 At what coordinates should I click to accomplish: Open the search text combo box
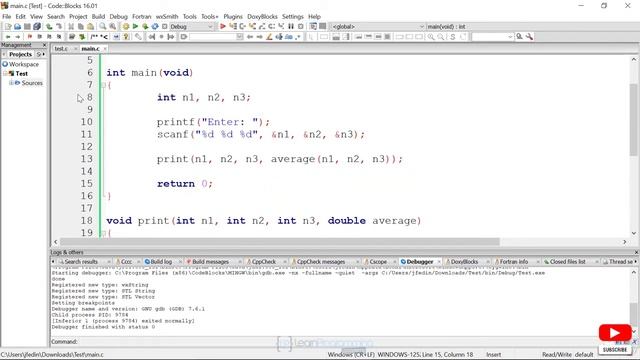[492, 37]
